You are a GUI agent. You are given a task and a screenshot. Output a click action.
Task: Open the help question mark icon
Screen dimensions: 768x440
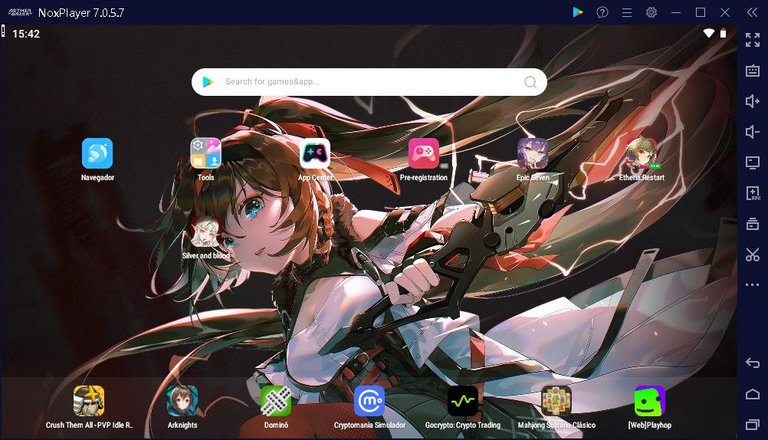(x=602, y=12)
